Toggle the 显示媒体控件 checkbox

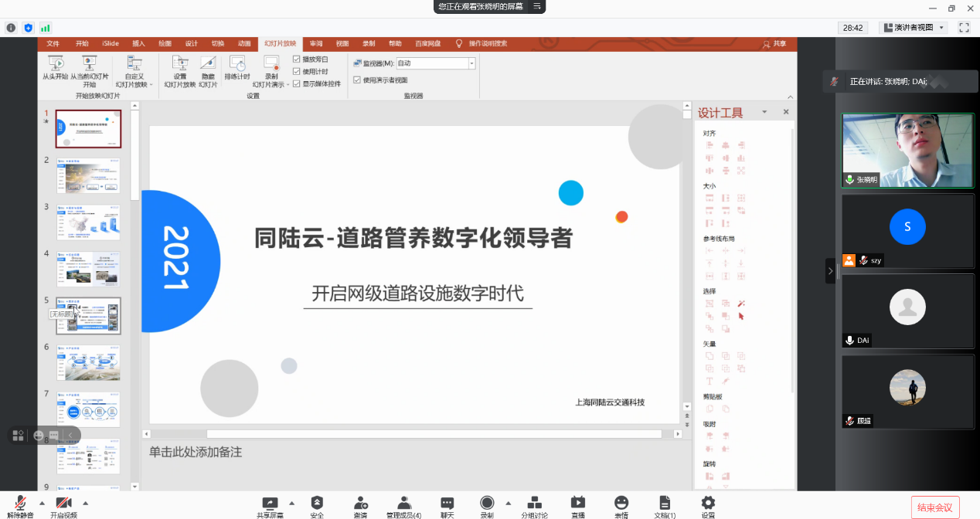click(x=297, y=84)
